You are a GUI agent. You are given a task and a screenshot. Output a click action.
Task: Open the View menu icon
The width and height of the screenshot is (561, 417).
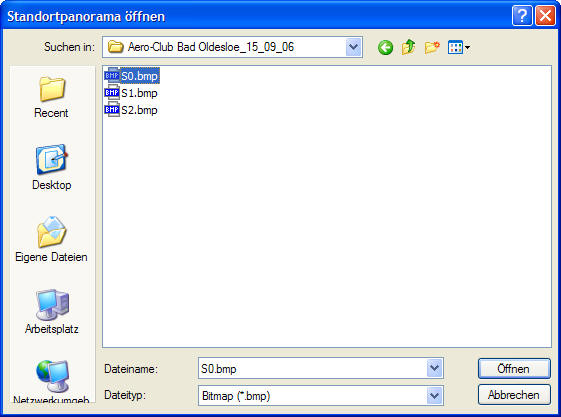[459, 47]
